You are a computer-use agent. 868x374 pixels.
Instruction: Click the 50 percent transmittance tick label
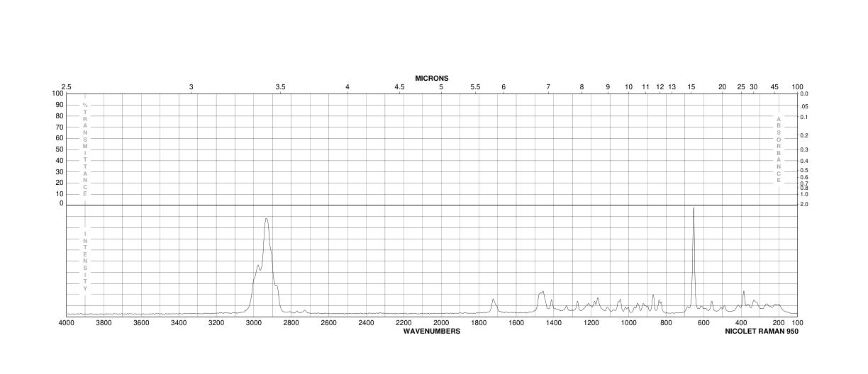[x=59, y=149]
